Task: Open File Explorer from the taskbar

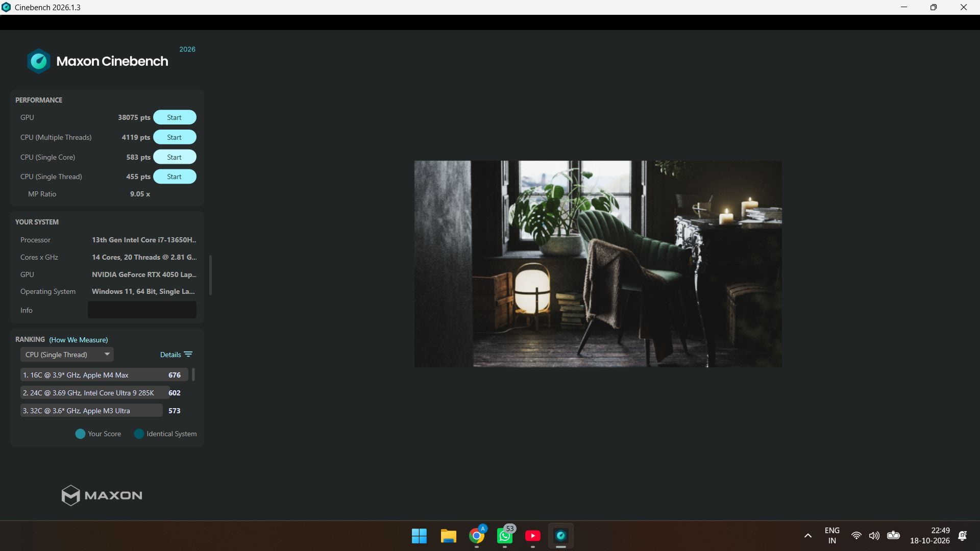Action: click(x=448, y=536)
